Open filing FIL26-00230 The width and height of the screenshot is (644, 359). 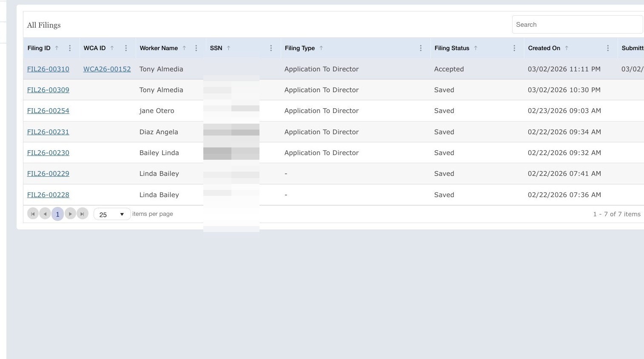(x=48, y=153)
